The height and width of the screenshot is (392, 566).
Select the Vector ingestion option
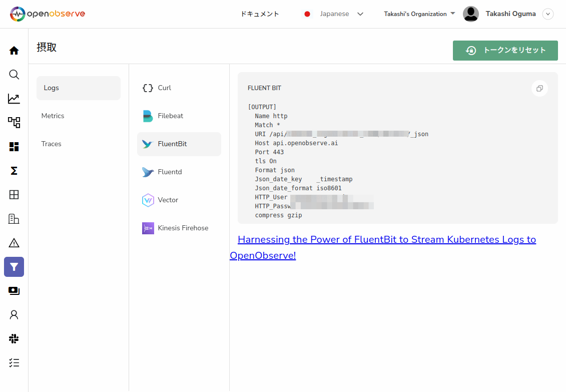179,200
